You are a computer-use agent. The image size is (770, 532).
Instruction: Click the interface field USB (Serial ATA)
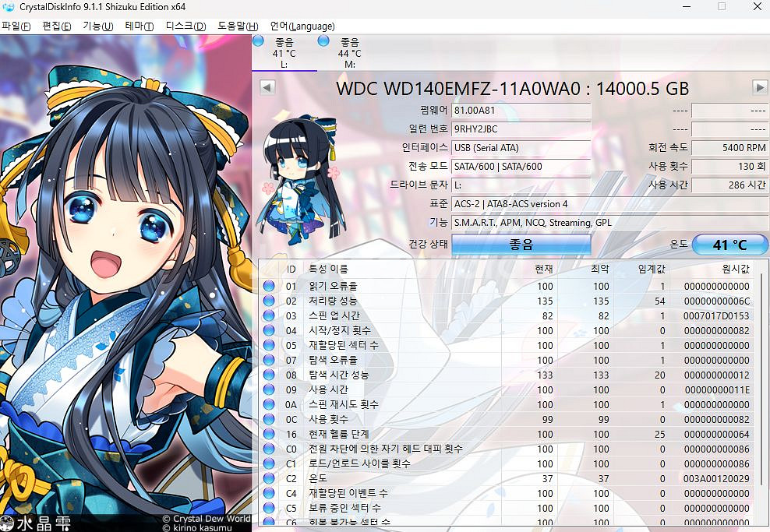pos(521,148)
